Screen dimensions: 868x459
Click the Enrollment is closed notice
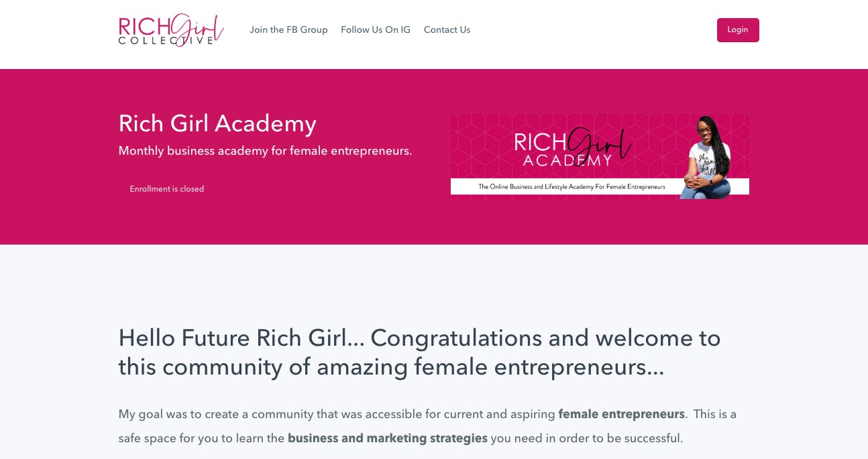tap(166, 189)
